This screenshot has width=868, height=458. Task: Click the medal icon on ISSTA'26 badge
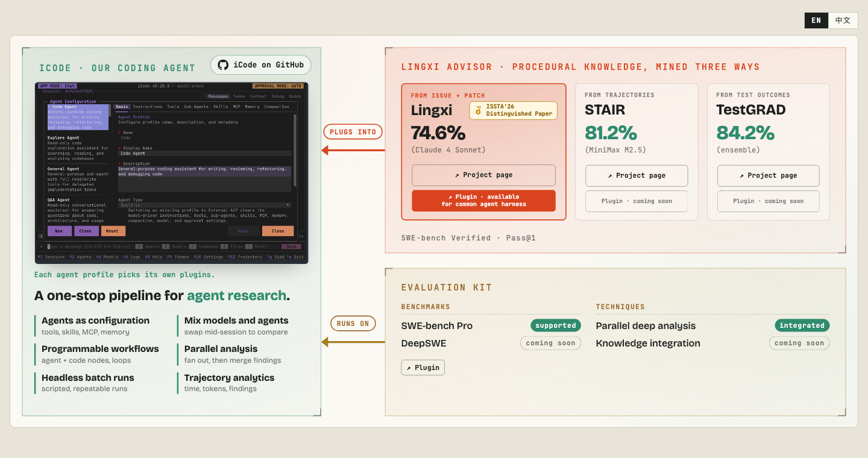479,110
